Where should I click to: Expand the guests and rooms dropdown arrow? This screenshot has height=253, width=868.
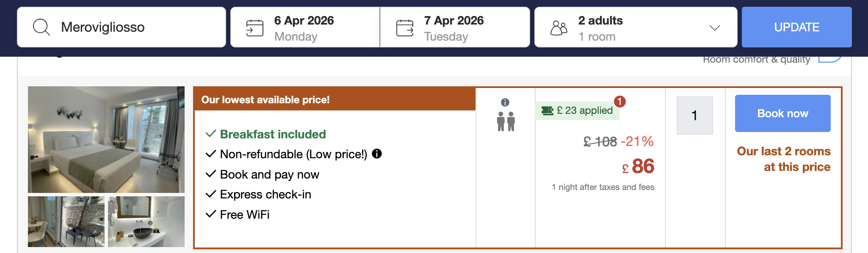pyautogui.click(x=714, y=28)
